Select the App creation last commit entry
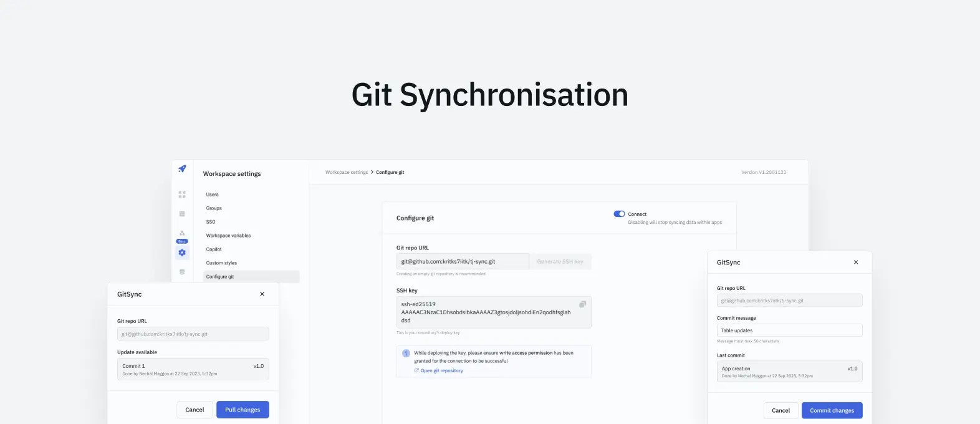 (790, 372)
